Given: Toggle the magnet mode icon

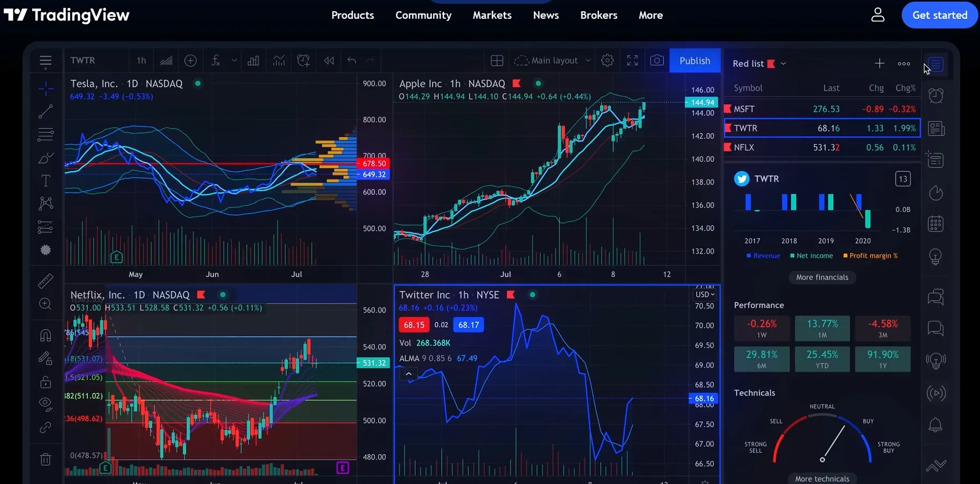Looking at the screenshot, I should click(46, 335).
